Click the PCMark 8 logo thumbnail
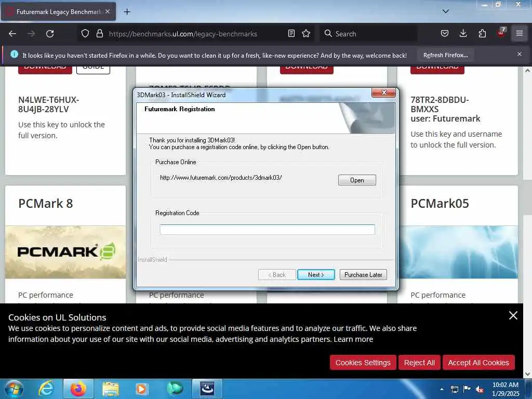Image resolution: width=532 pixels, height=399 pixels. [x=65, y=252]
